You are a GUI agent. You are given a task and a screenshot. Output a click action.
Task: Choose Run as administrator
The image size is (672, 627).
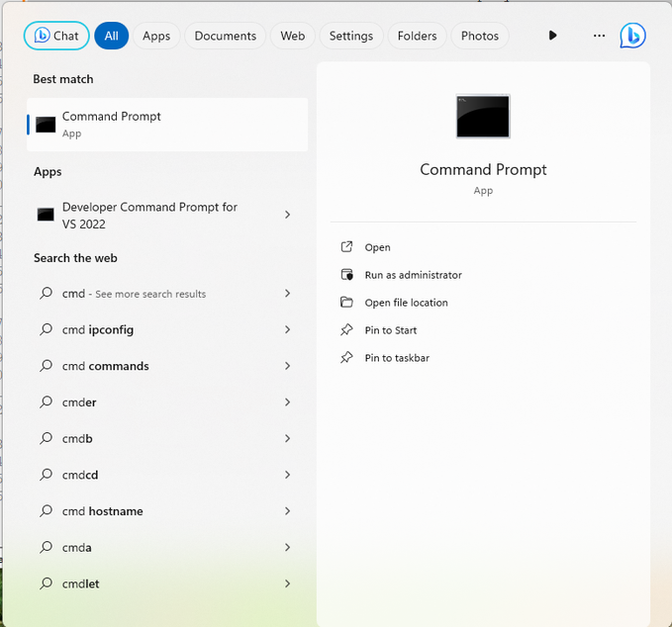pyautogui.click(x=413, y=275)
